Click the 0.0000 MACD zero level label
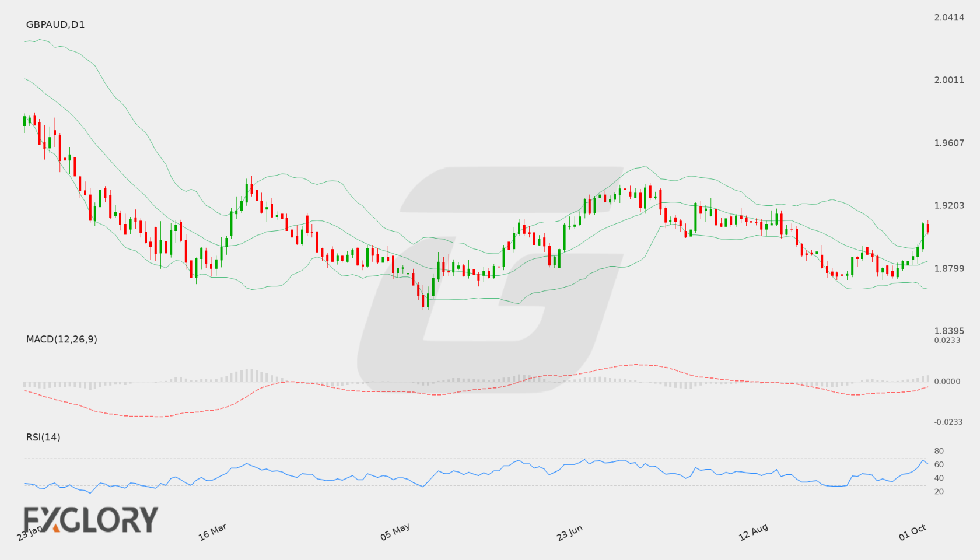The image size is (980, 560). (x=947, y=381)
